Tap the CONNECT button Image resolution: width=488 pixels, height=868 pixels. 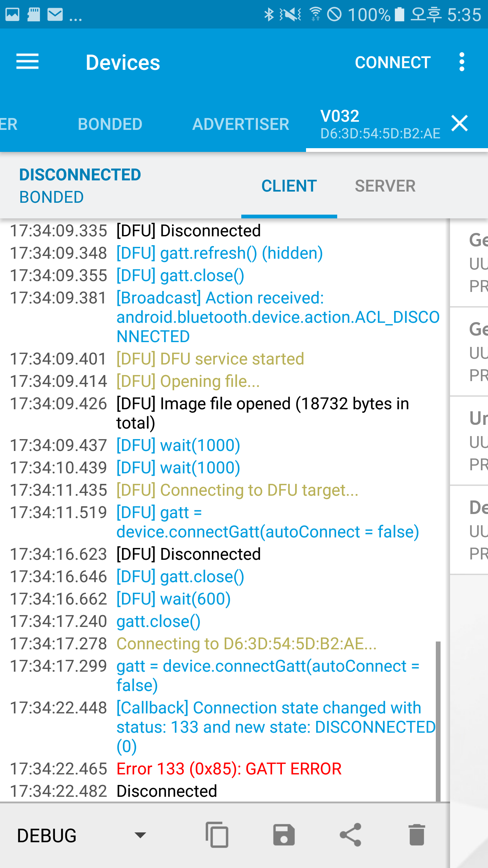[x=393, y=62]
